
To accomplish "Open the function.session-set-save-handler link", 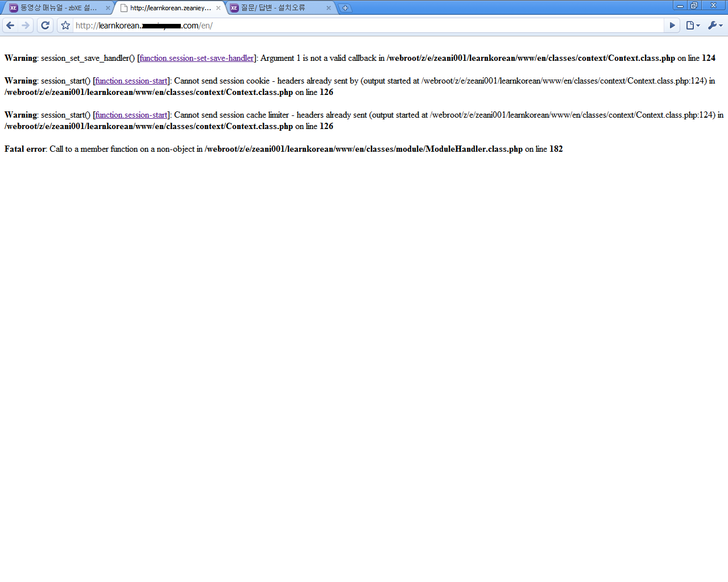I will [x=197, y=58].
